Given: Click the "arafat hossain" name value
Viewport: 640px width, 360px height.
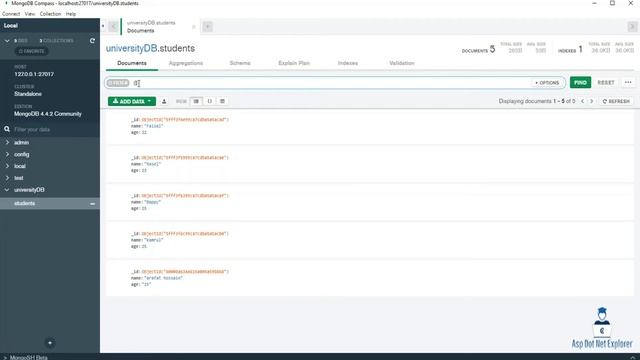Looking at the screenshot, I should tap(163, 278).
